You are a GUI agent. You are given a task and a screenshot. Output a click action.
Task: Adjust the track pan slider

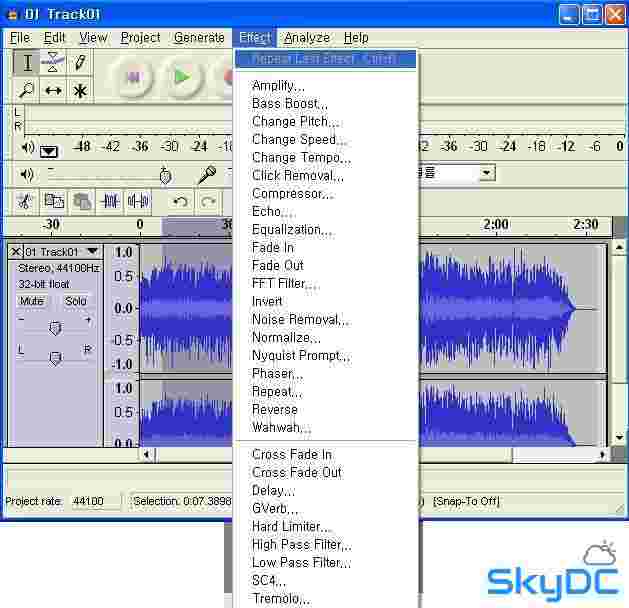tap(55, 358)
